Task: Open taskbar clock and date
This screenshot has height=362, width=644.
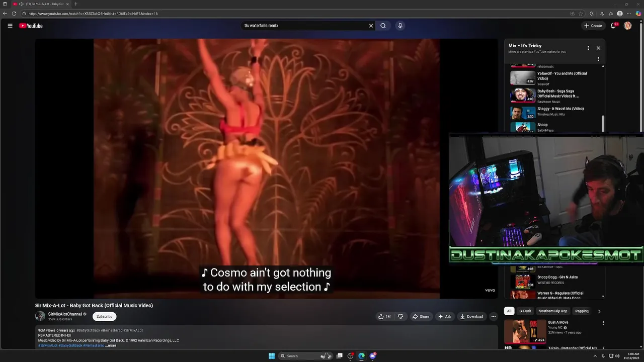Action: click(x=631, y=356)
